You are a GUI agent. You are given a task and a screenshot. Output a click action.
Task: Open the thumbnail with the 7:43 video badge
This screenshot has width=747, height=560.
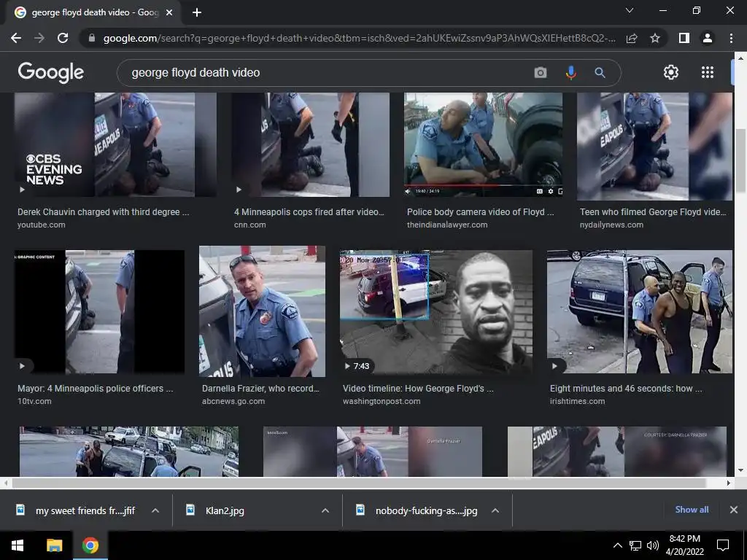pyautogui.click(x=436, y=312)
